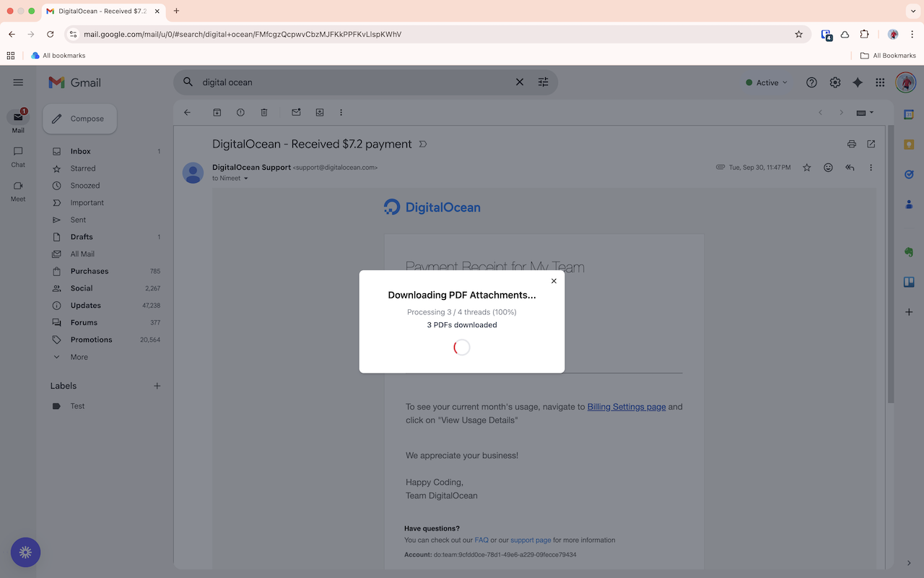This screenshot has width=924, height=578.
Task: Print the email conversation
Action: 852,144
